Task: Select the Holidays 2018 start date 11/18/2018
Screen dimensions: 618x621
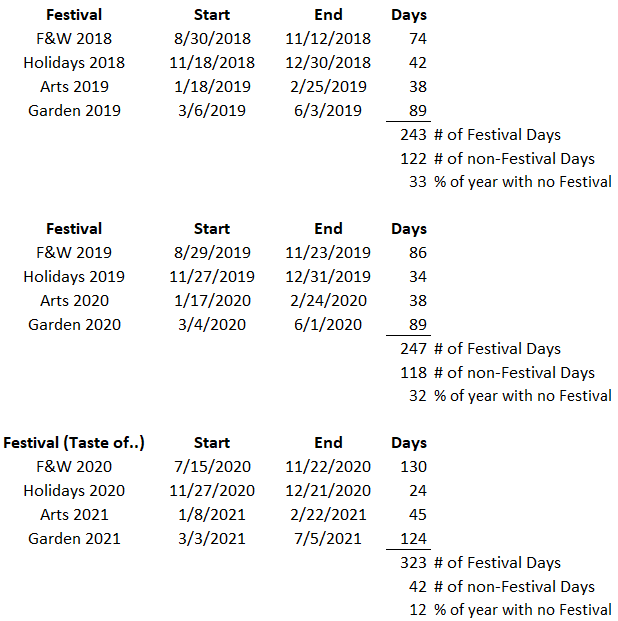Action: [x=212, y=63]
